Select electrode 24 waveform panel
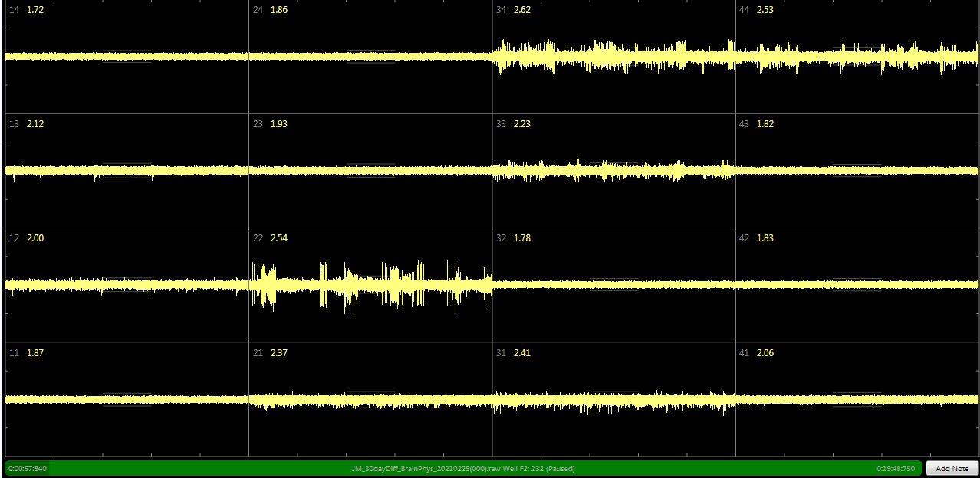This screenshot has height=478, width=980. point(370,57)
